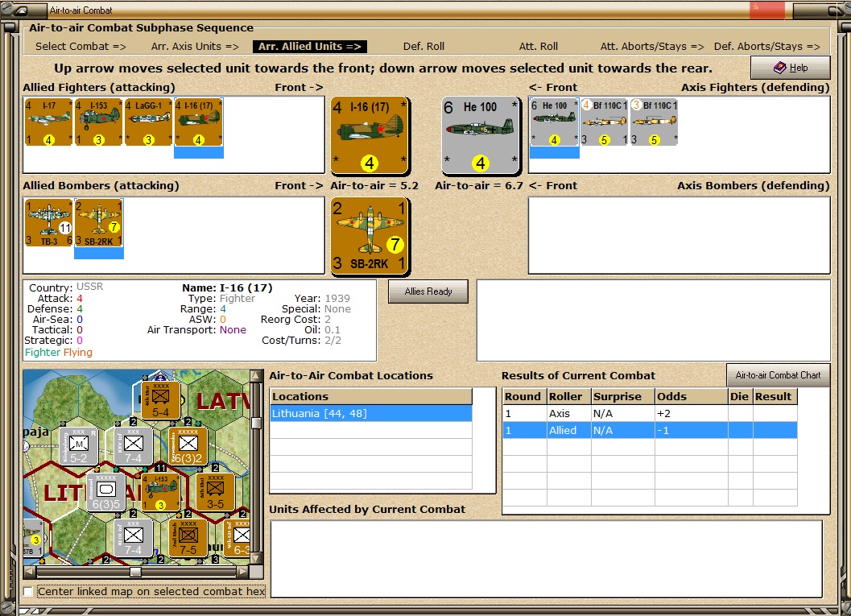The width and height of the screenshot is (851, 616).
Task: Click the 5-4 unit on the map
Action: (x=161, y=400)
